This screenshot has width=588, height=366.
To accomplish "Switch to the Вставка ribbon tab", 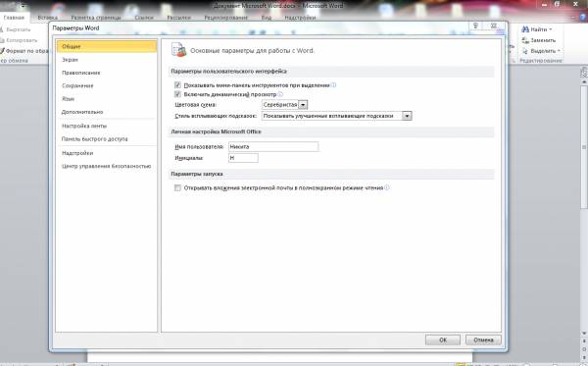I will (48, 18).
